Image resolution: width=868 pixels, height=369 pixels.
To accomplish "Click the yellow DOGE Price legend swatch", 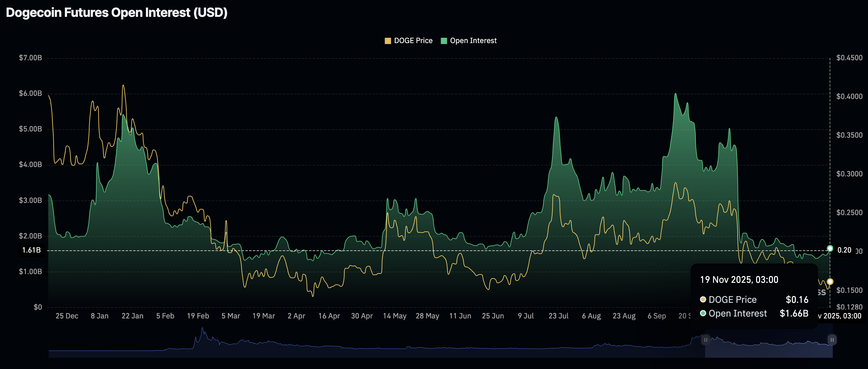I will pyautogui.click(x=388, y=41).
